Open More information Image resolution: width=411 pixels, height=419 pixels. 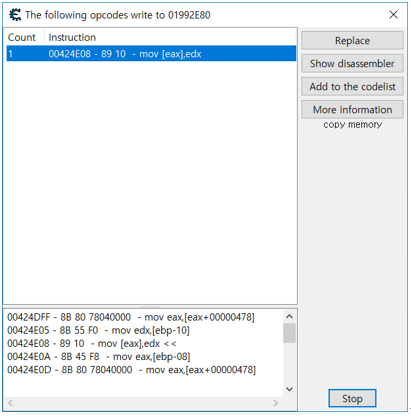(352, 110)
